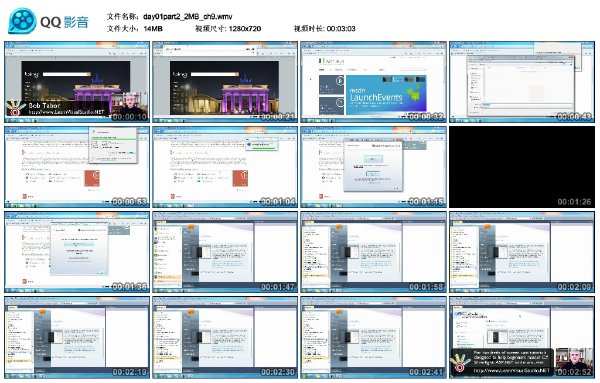Open the thumbnail stamped 00:00:43
This screenshot has width=600, height=383.
[x=522, y=82]
